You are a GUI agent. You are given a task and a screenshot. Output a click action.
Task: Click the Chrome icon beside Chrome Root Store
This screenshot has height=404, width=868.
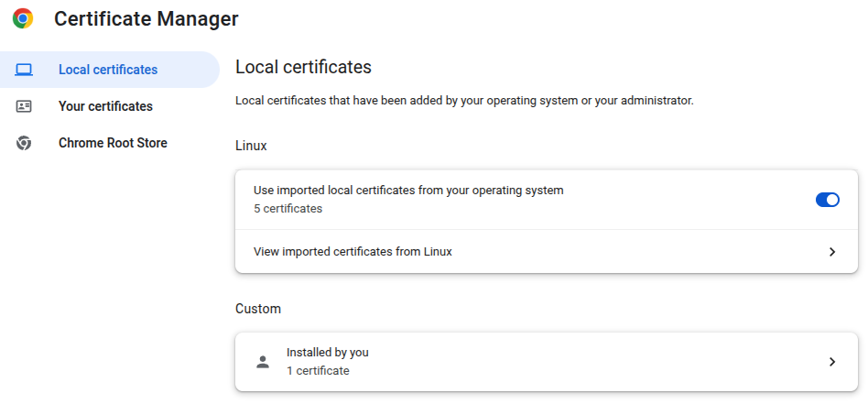(24, 143)
